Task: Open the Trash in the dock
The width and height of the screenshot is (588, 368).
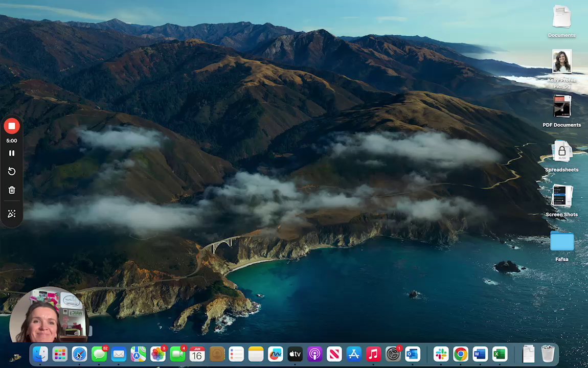Action: [x=548, y=354]
